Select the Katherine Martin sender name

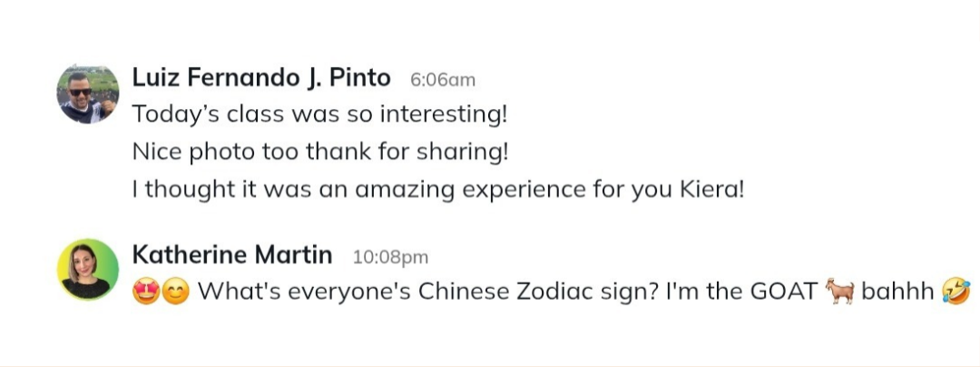[x=232, y=255]
